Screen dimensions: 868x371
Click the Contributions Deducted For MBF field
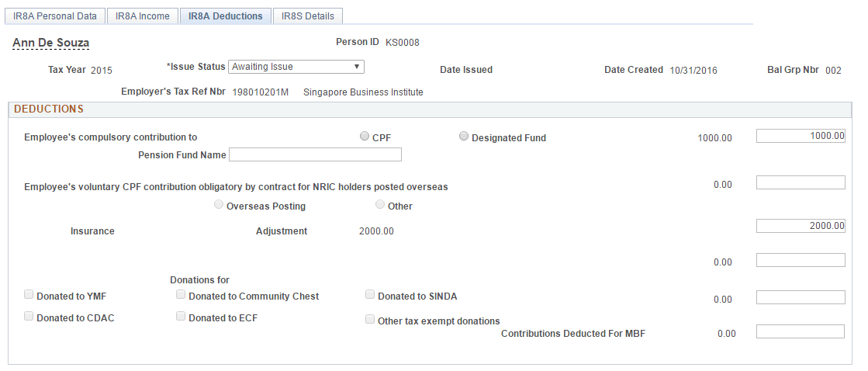pos(801,332)
